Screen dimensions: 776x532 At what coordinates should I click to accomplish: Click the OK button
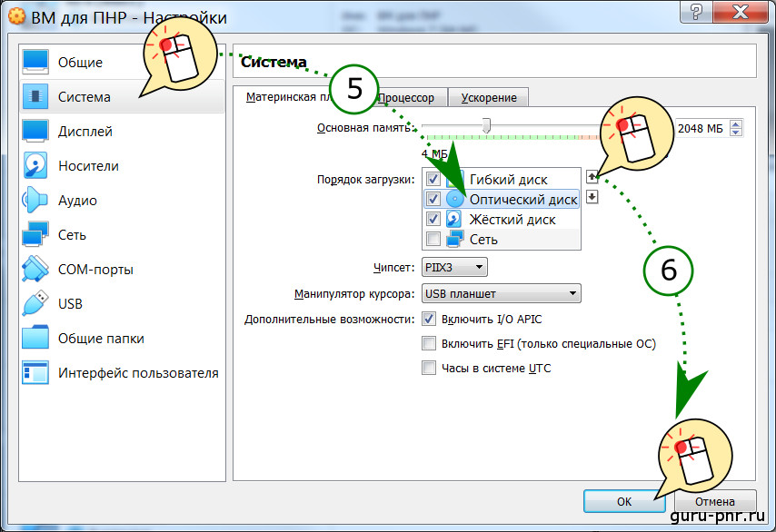623,500
